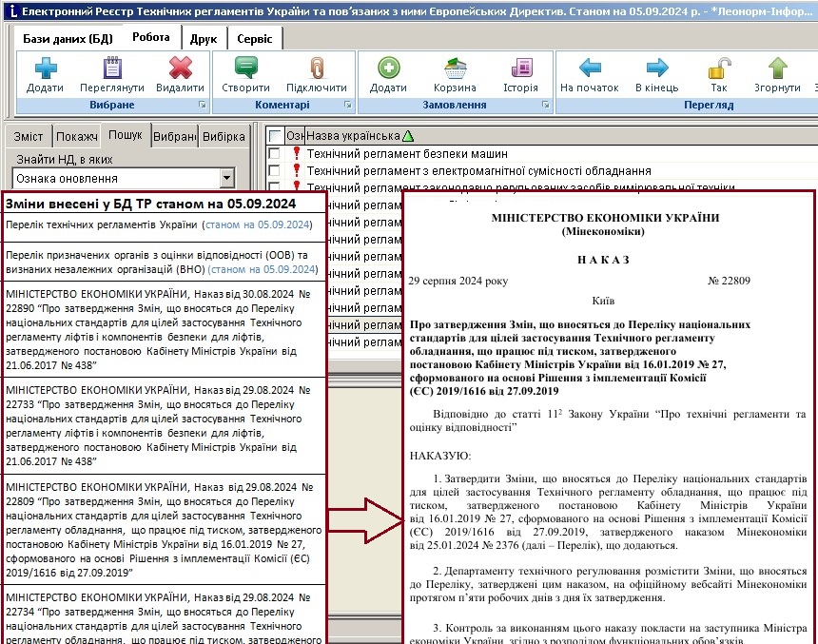
Task: Select the Наказ від 30.08.2024 № 22890 entry
Action: (x=164, y=330)
